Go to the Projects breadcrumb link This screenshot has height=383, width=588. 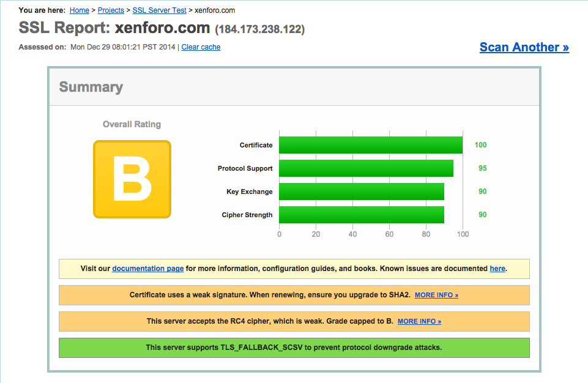pyautogui.click(x=110, y=10)
